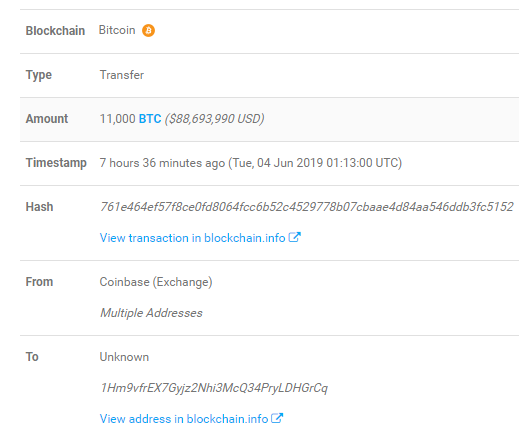Click the Timestamp row label
The width and height of the screenshot is (527, 438).
[x=56, y=163]
